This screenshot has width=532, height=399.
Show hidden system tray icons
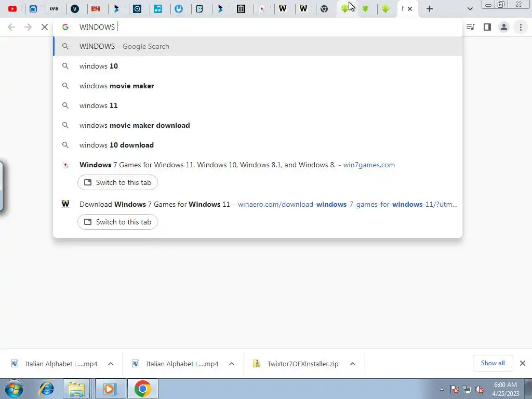pyautogui.click(x=442, y=389)
